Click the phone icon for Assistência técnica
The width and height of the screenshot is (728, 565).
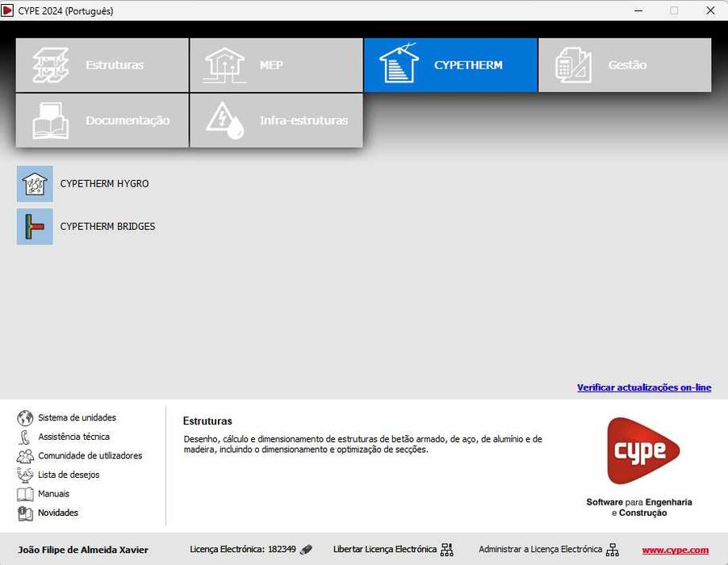point(24,437)
